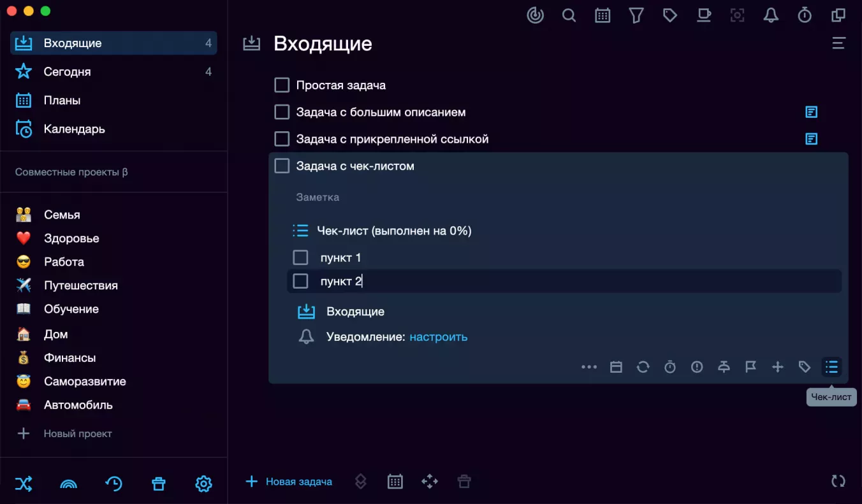Click the focus frame icon in top toolbar
The height and width of the screenshot is (504, 862).
coord(738,15)
